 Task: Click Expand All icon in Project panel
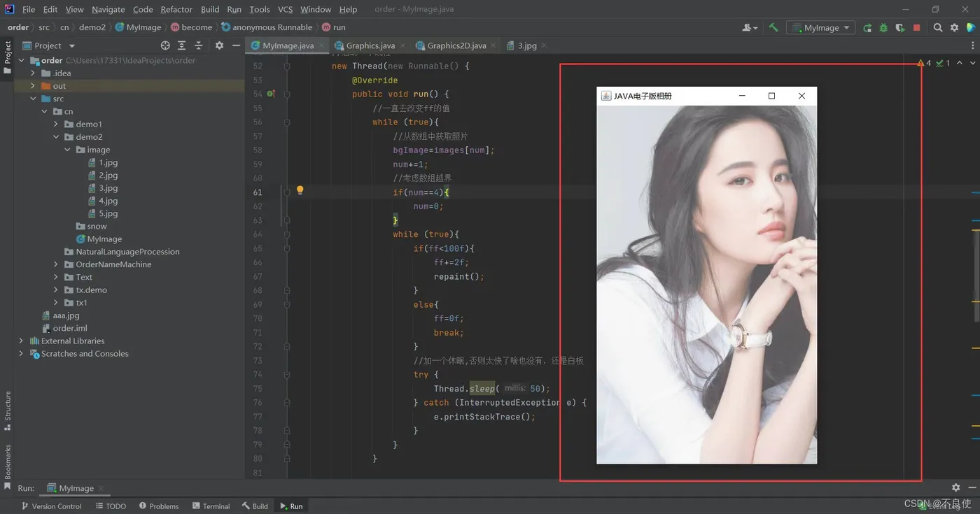pyautogui.click(x=182, y=45)
